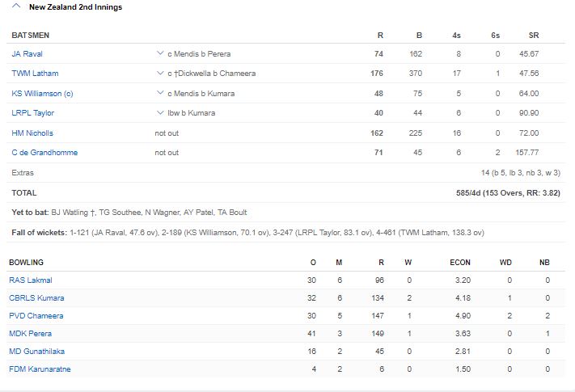Click the BOWLING table header
Viewport: 575px width, 392px height.
click(x=27, y=263)
